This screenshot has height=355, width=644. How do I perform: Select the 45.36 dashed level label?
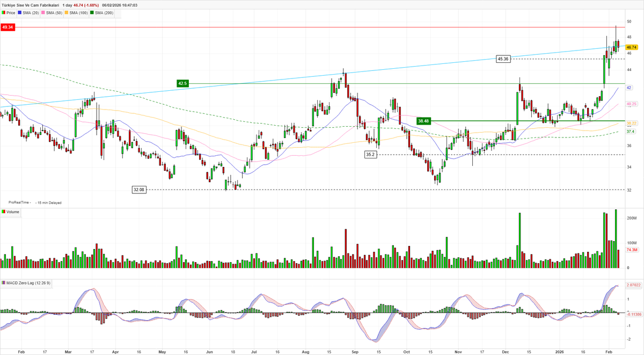(503, 59)
